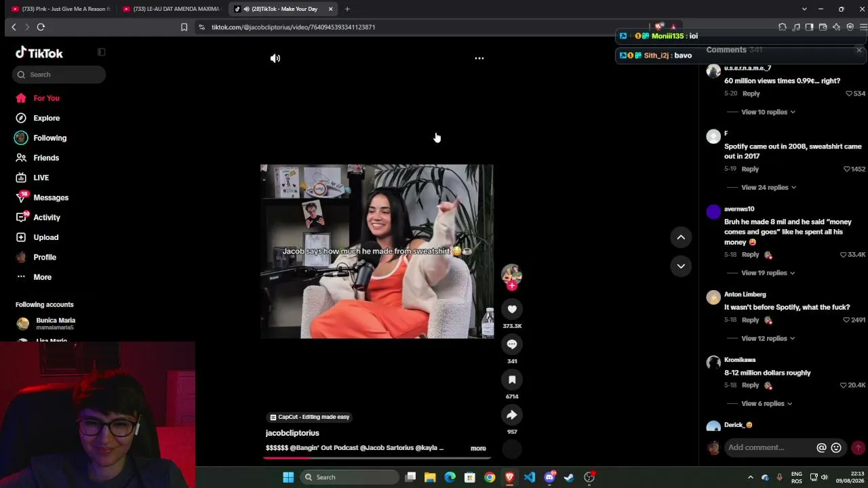Open Visual Studio Code from the taskbar

[530, 477]
